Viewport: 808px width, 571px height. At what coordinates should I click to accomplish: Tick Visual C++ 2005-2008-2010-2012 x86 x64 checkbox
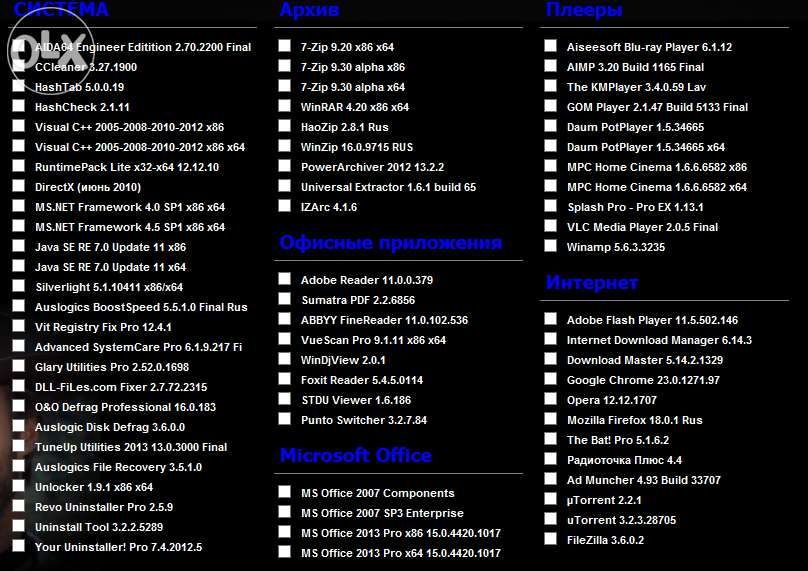[x=19, y=146]
